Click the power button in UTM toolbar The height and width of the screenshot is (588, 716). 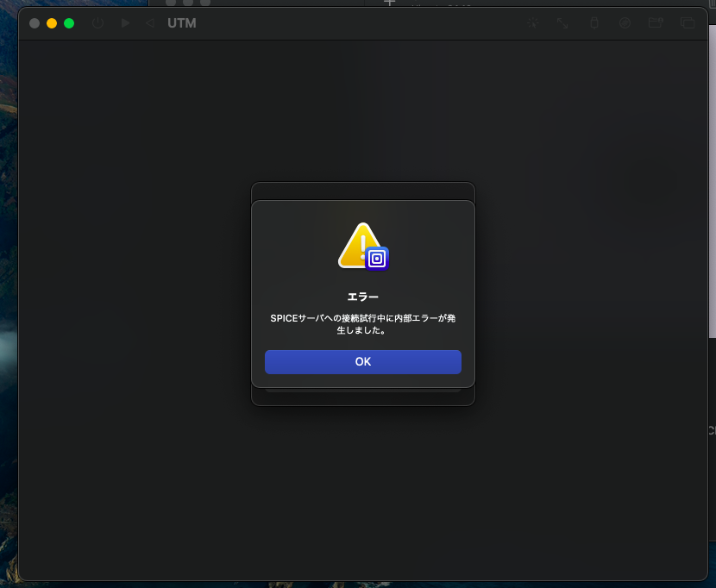(97, 23)
